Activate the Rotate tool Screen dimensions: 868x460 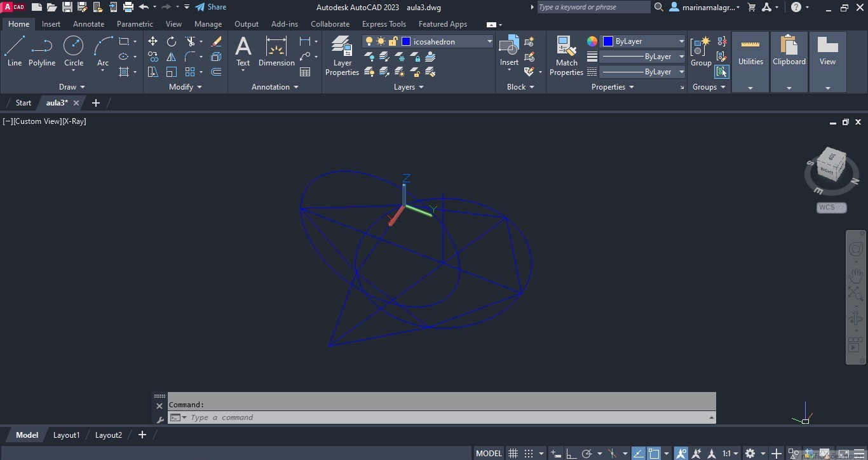pos(172,41)
